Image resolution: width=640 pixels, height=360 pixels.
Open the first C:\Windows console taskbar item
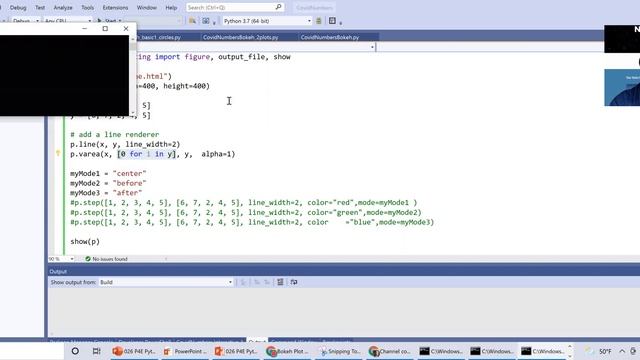441,351
